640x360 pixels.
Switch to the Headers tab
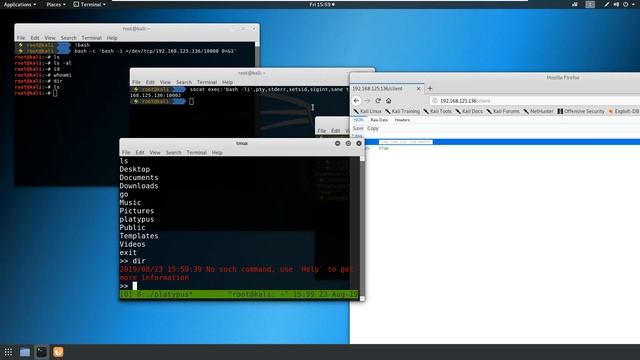pos(402,120)
